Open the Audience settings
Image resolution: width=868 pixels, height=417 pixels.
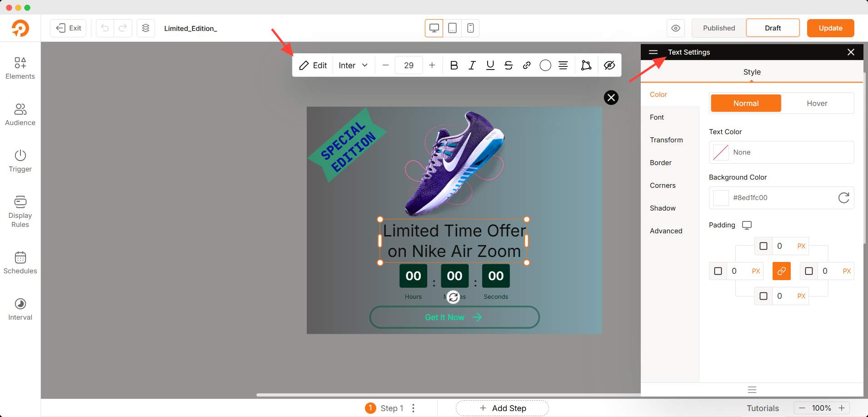20,115
